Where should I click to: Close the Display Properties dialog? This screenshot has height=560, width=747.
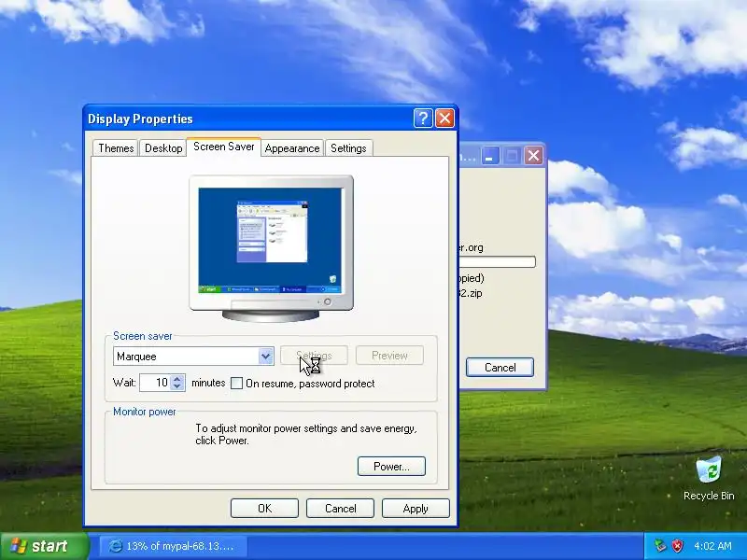[445, 119]
